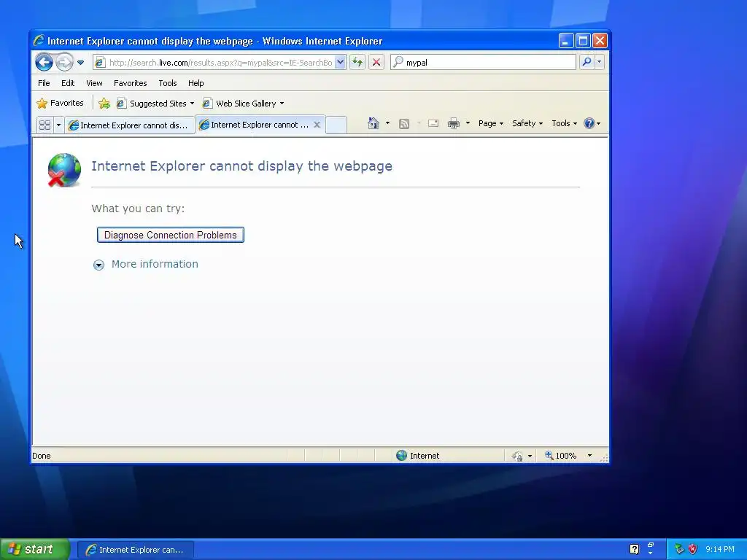Switch to first Internet Explorer cannot dis... tab
This screenshot has width=747, height=560.
(130, 125)
